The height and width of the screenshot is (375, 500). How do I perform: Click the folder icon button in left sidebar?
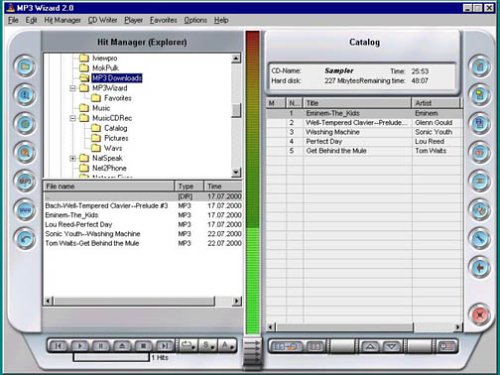coord(25,67)
